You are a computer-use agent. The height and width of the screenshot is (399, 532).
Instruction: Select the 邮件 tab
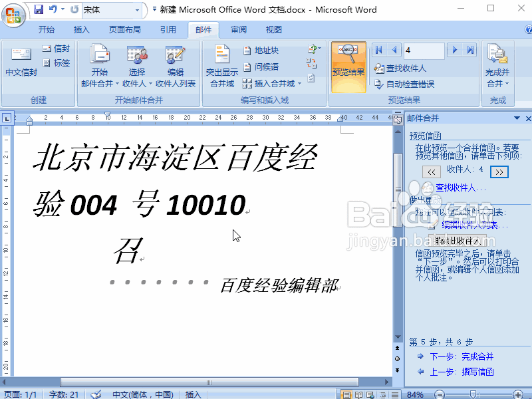click(x=203, y=30)
